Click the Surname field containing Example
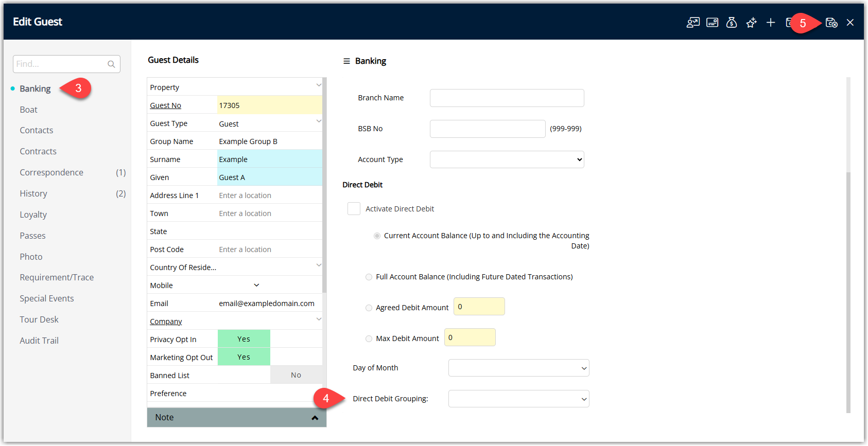Viewport: 868px width, 446px height. (270, 159)
